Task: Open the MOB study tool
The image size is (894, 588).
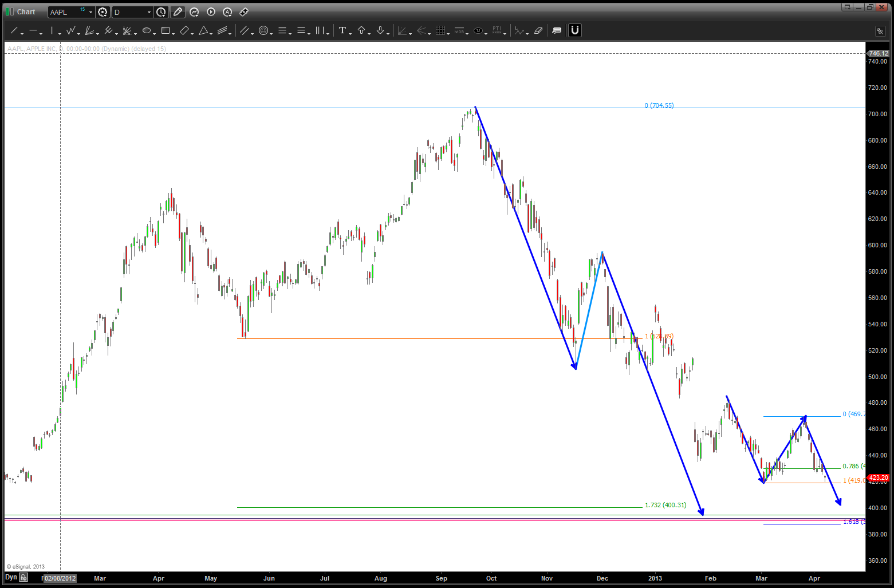Action: coord(459,30)
